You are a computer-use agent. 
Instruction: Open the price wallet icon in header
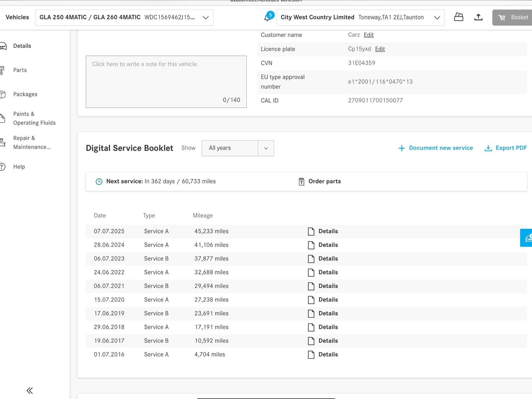458,17
